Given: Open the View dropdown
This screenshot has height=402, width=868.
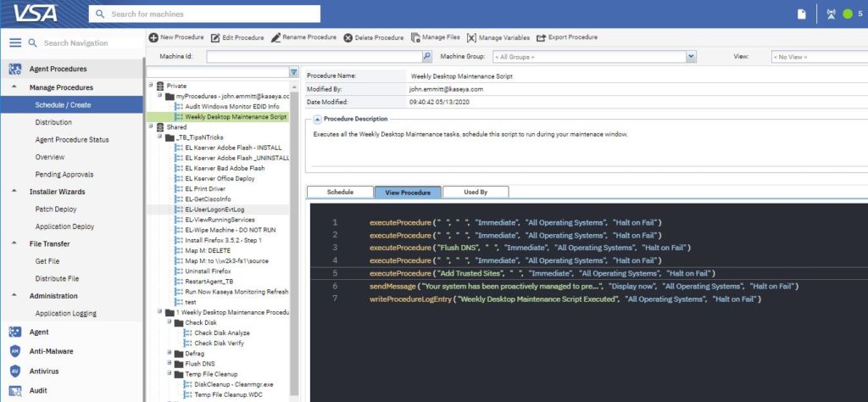Looking at the screenshot, I should (820, 57).
